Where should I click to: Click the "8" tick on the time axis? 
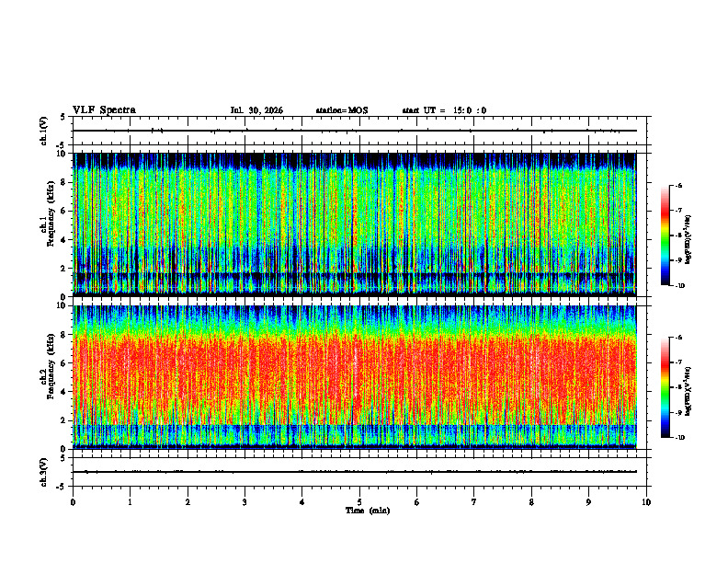click(531, 502)
